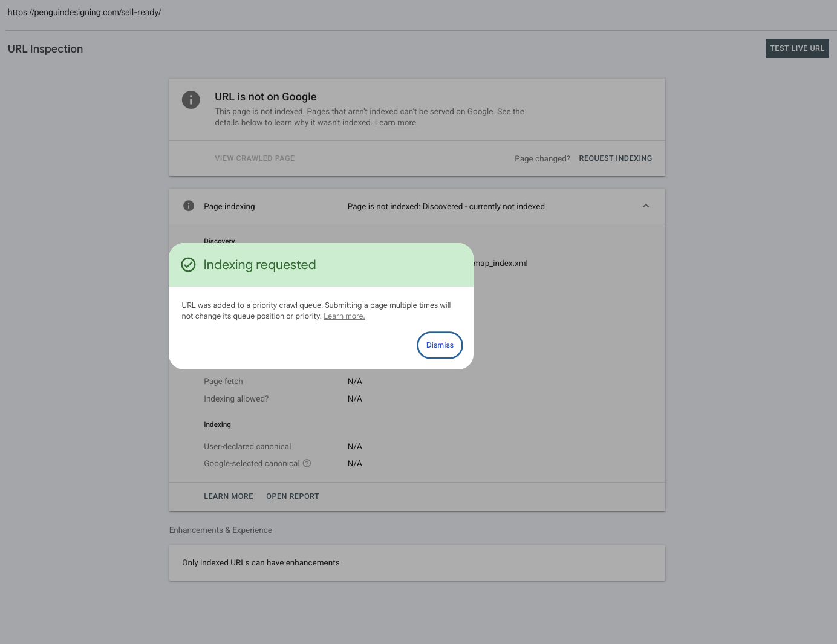
Task: Click the map_index.xml sitemap text
Action: [x=501, y=264]
